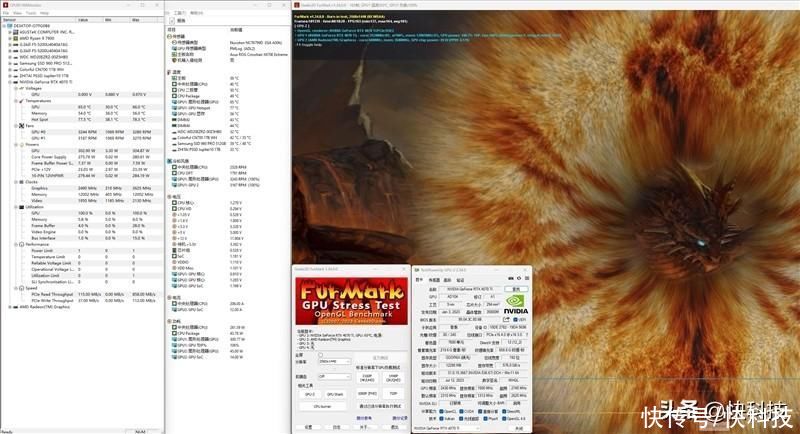Click the 电压 category icon in the AIDA64 panel
Screen dimensions: 800x434
(x=170, y=196)
